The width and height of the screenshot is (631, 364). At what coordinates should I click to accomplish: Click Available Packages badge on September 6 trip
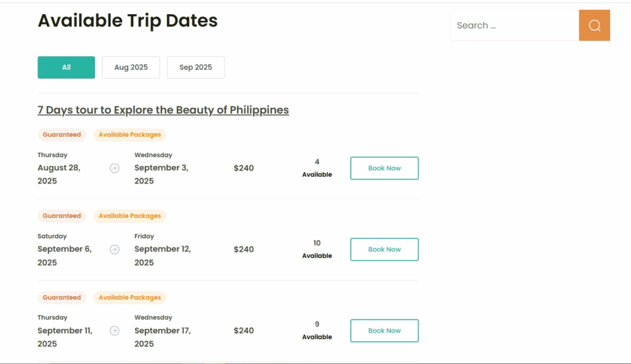coord(130,216)
